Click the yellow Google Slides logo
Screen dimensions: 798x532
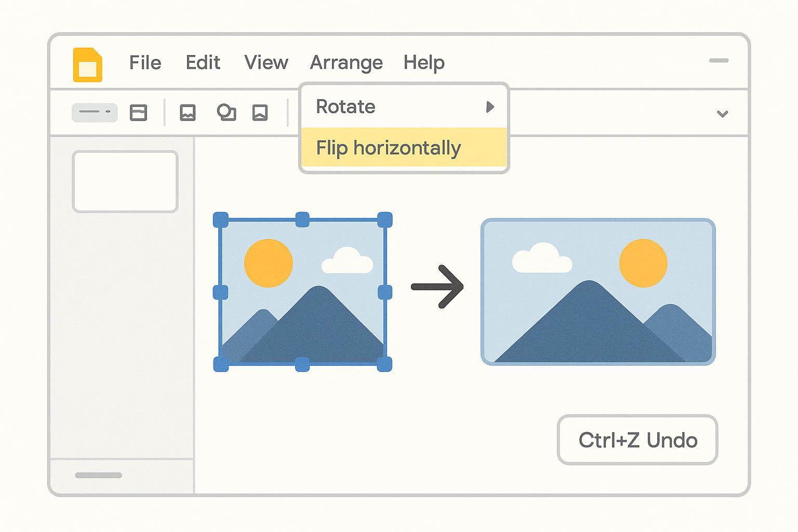point(87,65)
